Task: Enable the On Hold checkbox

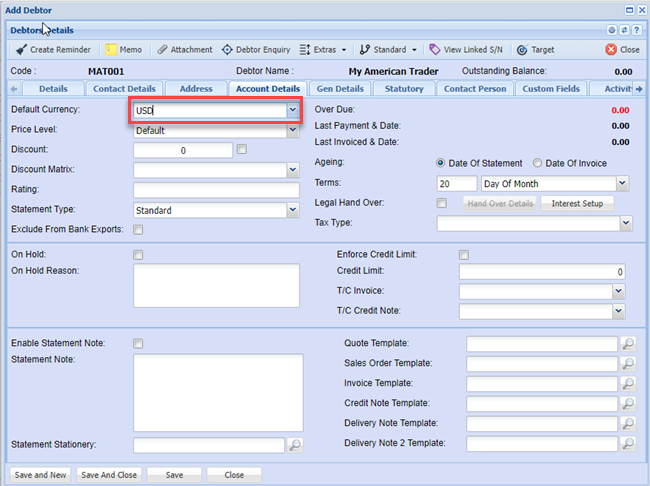Action: (138, 255)
